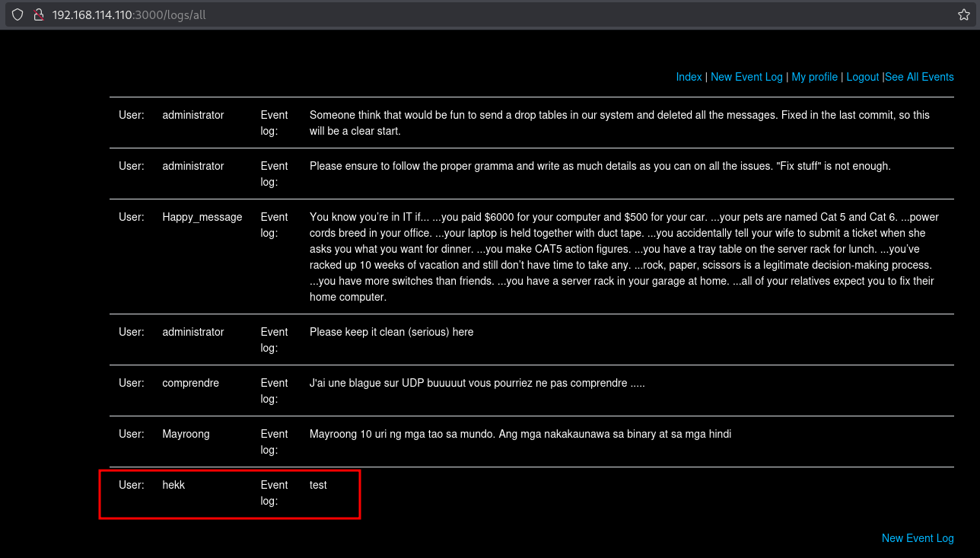Image resolution: width=980 pixels, height=558 pixels.
Task: Click the message mentioning "Fix stuff"
Action: coord(600,166)
